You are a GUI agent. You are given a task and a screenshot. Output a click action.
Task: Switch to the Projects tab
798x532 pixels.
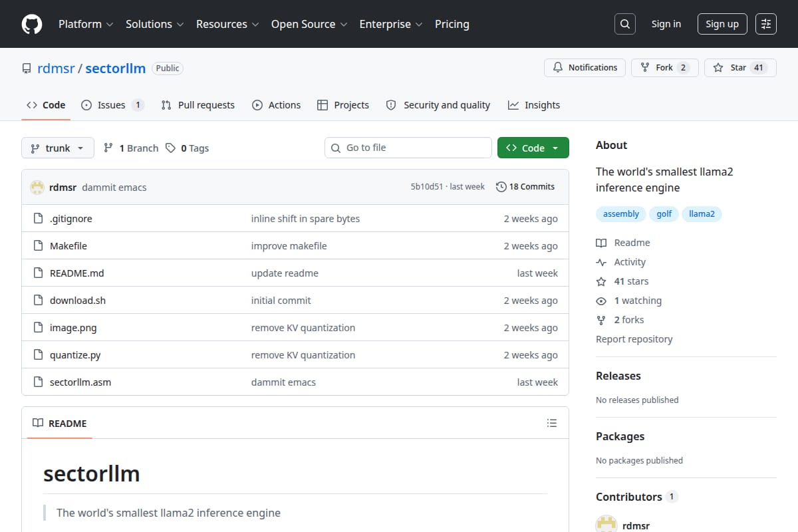click(343, 105)
